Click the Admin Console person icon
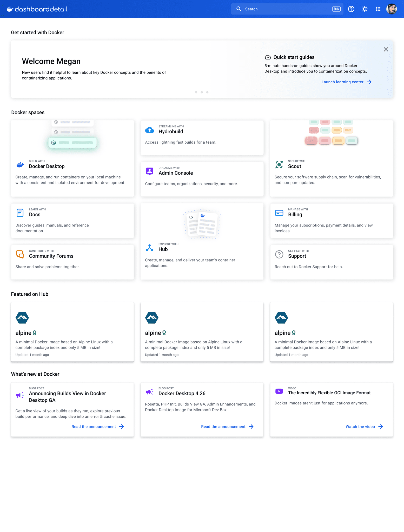 pyautogui.click(x=149, y=171)
